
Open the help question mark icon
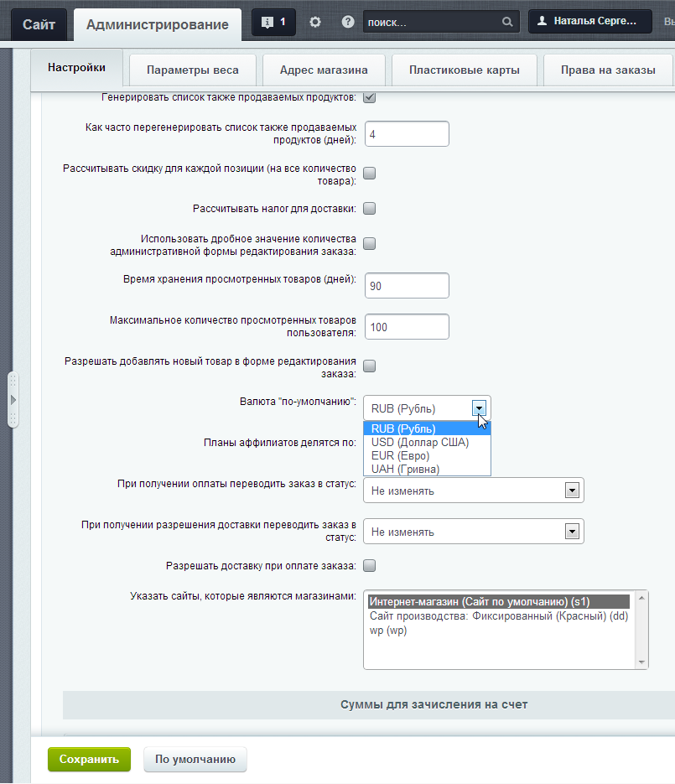pos(348,23)
